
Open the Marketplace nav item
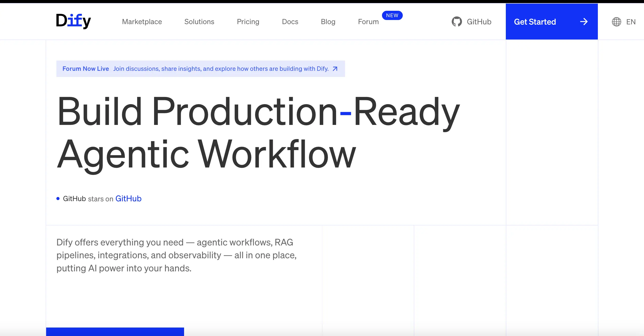(142, 22)
